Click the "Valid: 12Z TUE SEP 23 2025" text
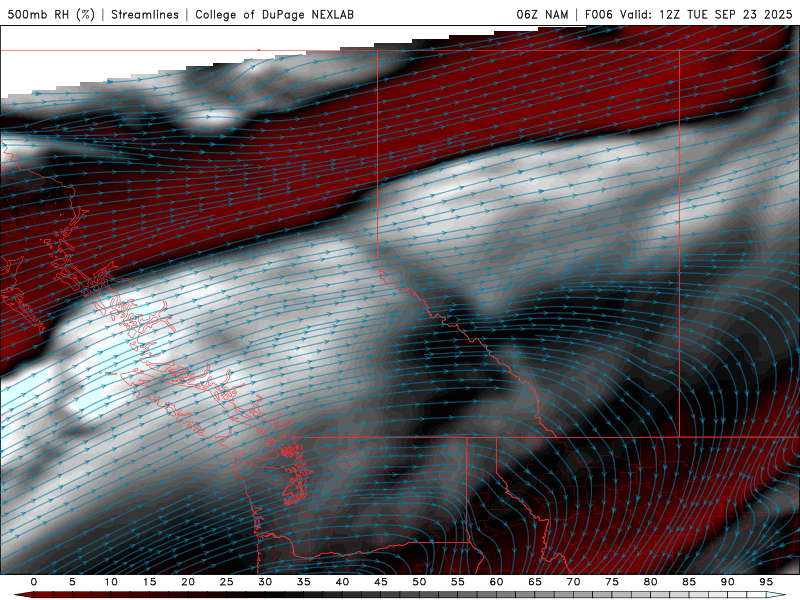The height and width of the screenshot is (600, 800). (706, 14)
